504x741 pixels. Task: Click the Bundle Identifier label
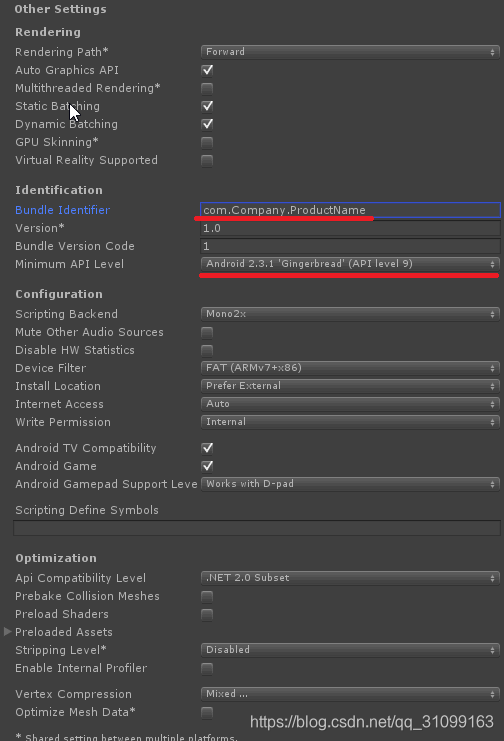pyautogui.click(x=62, y=210)
